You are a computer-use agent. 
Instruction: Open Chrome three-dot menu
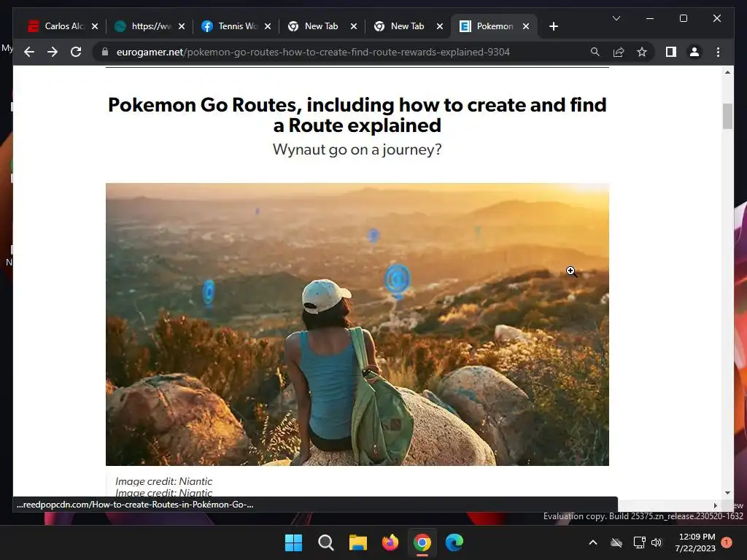coord(718,52)
